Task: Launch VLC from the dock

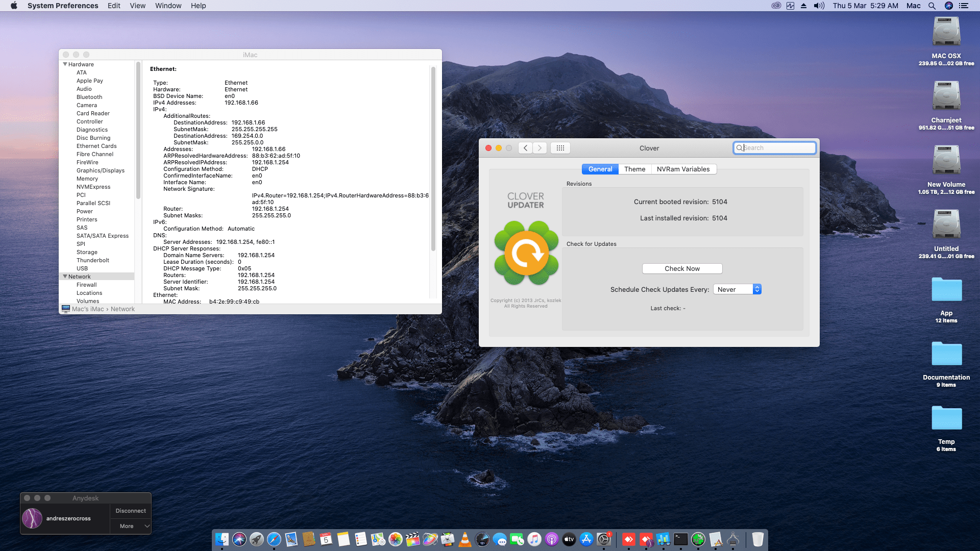Action: pos(465,539)
